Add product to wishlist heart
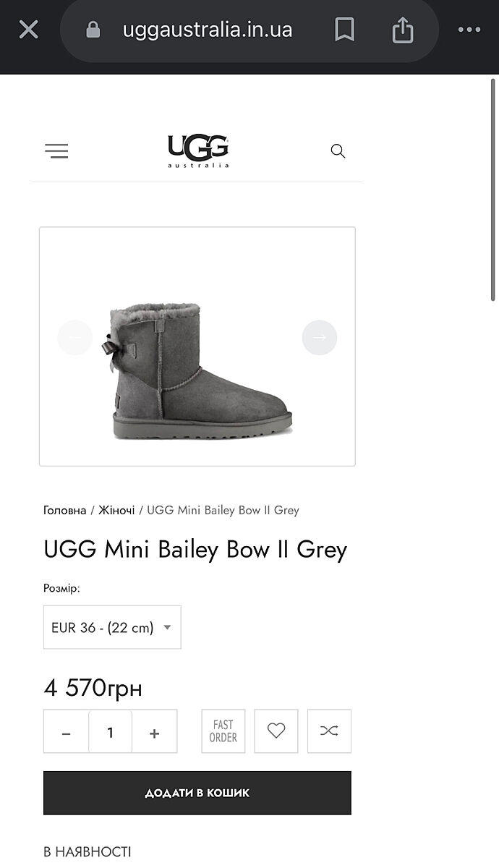The image size is (499, 868). click(276, 731)
